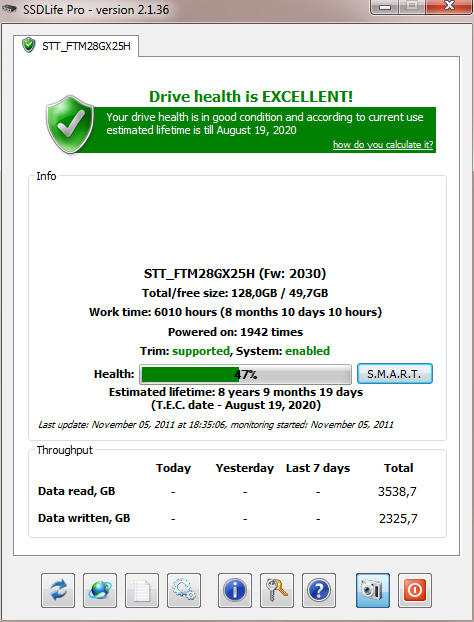Click the 'Work time: 6010 hours' line
474x622 pixels.
pos(236,312)
